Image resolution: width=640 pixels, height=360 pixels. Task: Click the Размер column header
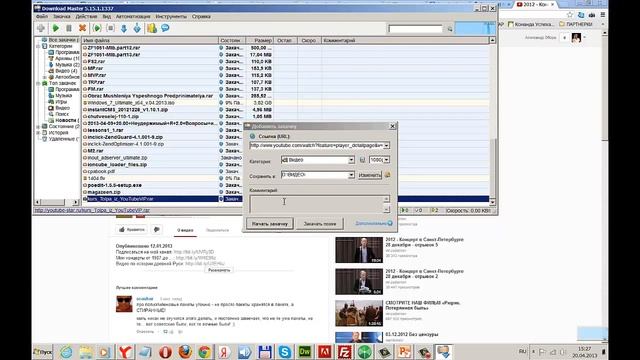pos(260,40)
